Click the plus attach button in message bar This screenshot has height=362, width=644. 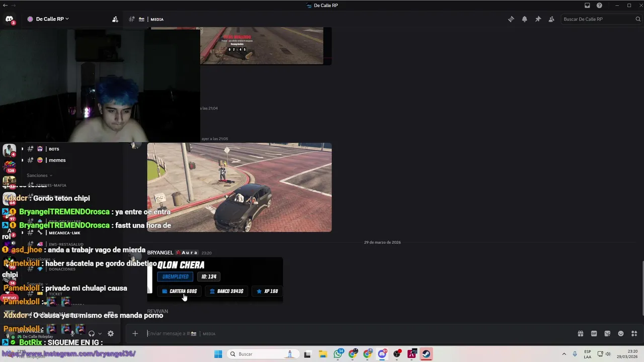click(135, 333)
